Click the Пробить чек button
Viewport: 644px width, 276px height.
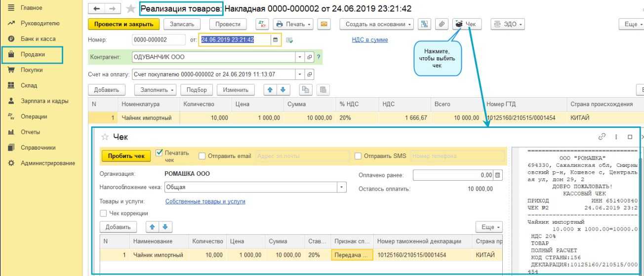click(126, 157)
